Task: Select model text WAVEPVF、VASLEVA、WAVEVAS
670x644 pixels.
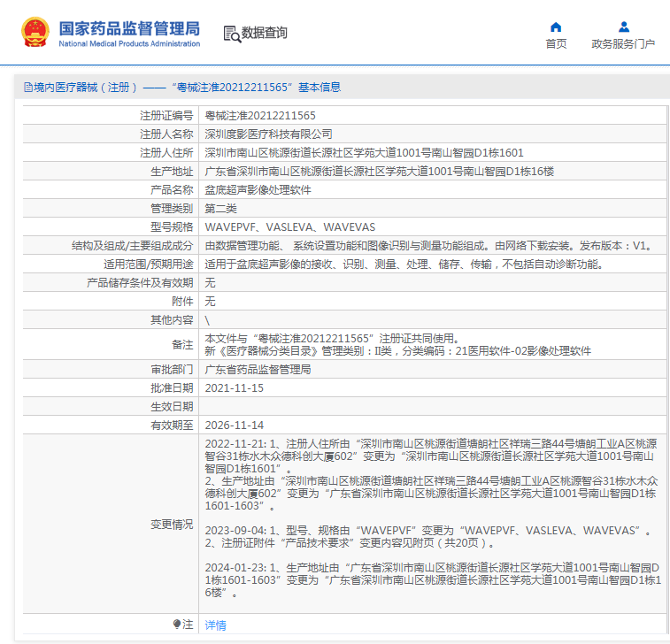Action: pos(289,227)
